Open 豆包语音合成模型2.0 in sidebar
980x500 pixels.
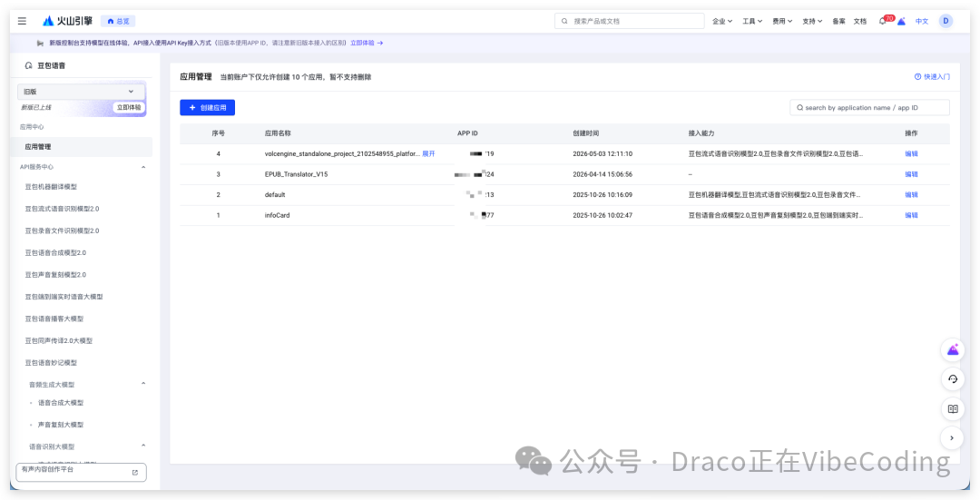(55, 252)
